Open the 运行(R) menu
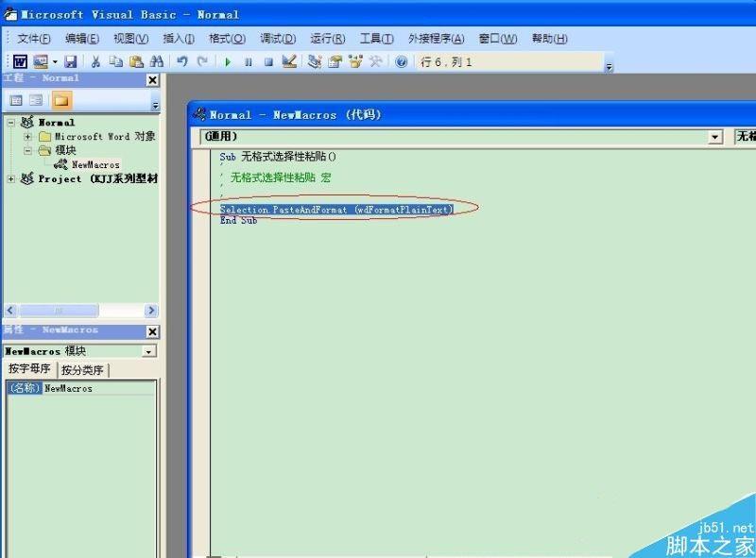Screen dimensions: 756x558 (x=325, y=39)
